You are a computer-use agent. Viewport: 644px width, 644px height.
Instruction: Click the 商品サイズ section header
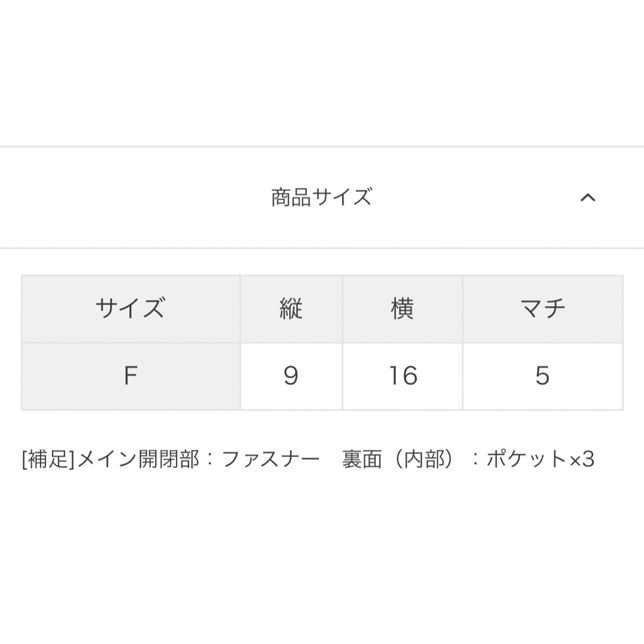[322, 197]
